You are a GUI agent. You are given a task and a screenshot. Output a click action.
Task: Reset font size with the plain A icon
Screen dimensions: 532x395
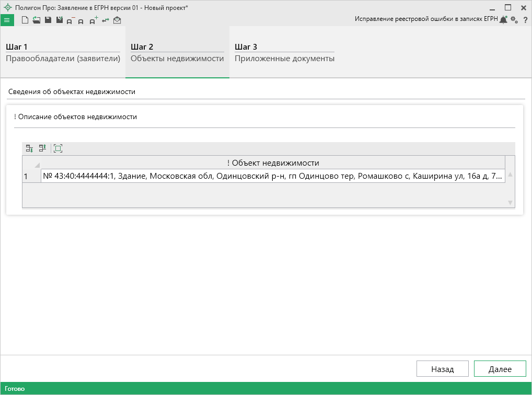click(x=81, y=21)
